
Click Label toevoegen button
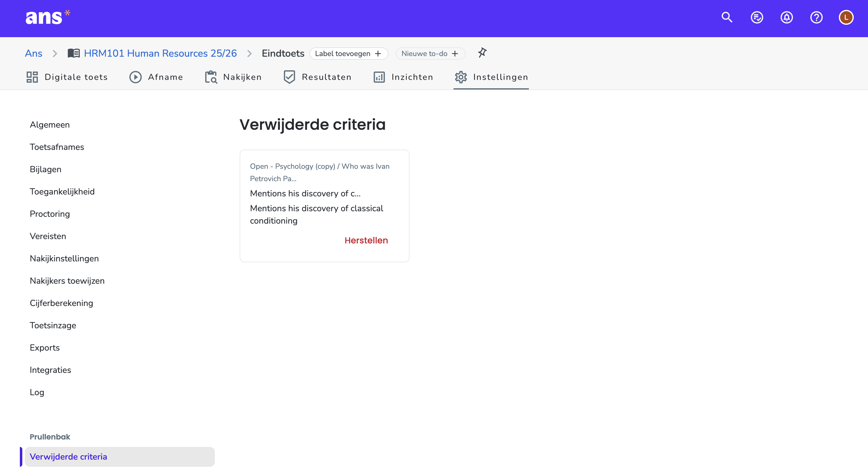348,54
